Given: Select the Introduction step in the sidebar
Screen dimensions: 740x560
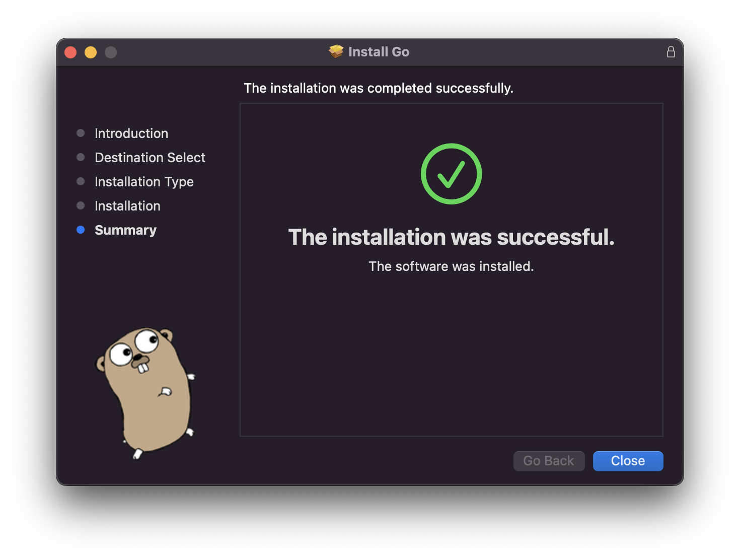Looking at the screenshot, I should tap(131, 133).
